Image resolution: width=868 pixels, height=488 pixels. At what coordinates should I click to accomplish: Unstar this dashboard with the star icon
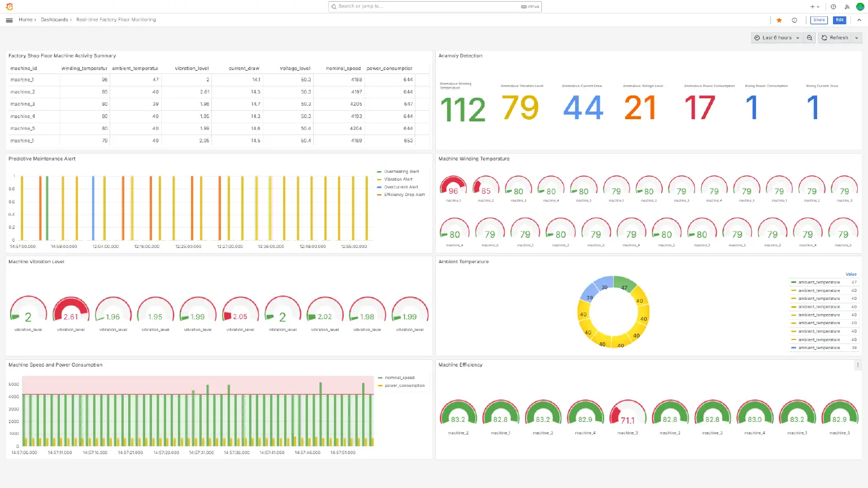[779, 20]
